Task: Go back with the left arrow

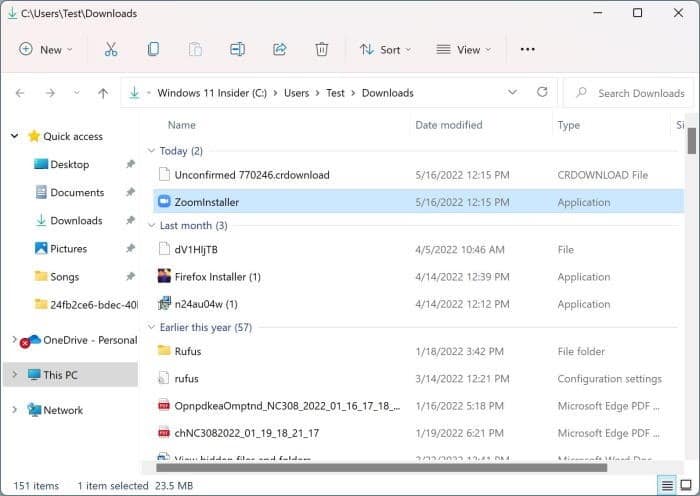Action: 20,93
